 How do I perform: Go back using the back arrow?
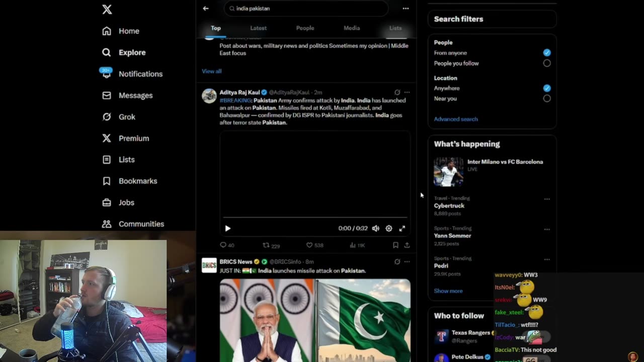pyautogui.click(x=206, y=9)
